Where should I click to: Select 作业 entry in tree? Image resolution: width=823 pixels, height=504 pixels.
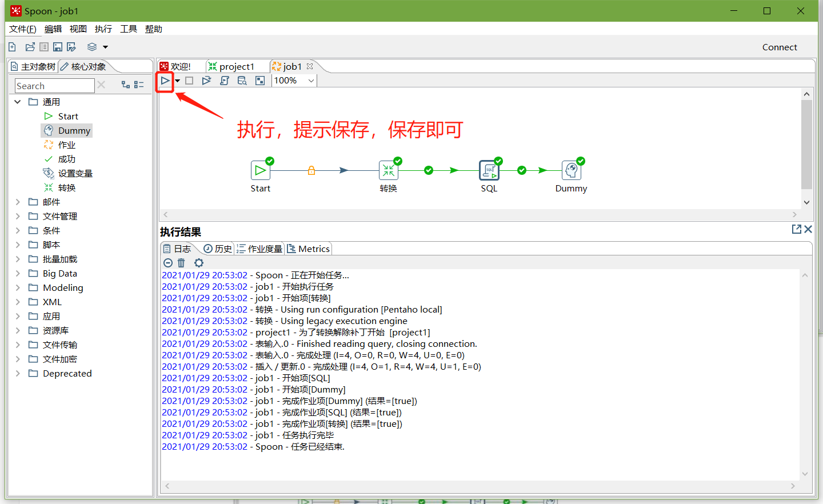(60, 145)
